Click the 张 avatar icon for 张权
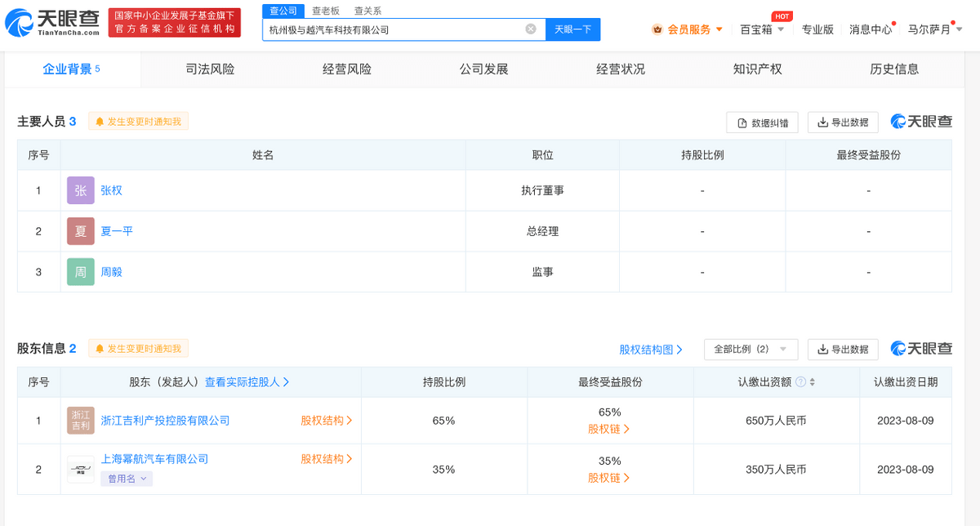Viewport: 980px width, 526px height. point(80,190)
